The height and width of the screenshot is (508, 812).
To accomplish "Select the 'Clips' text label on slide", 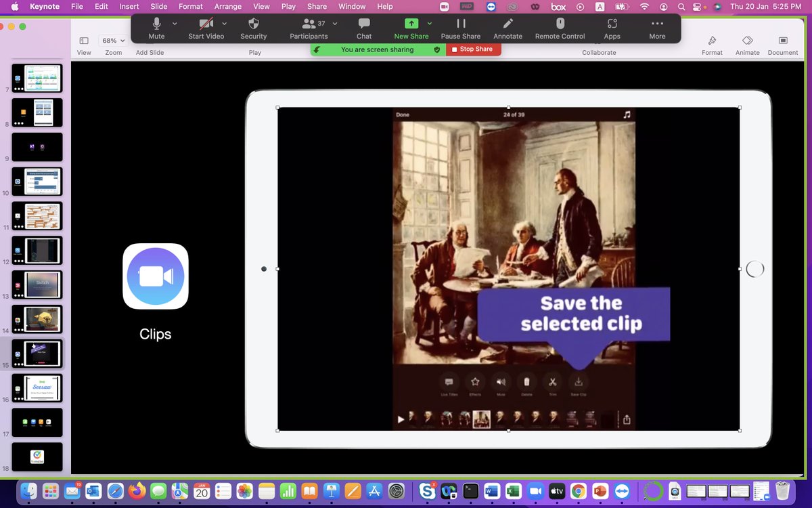I will (156, 334).
